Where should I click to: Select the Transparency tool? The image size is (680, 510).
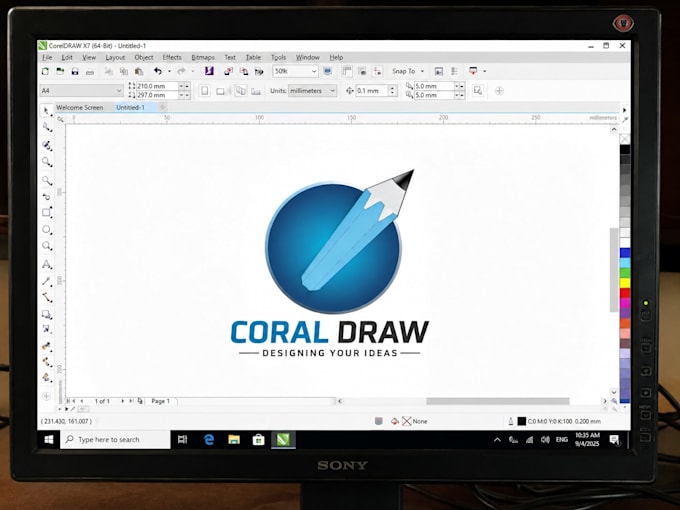point(46,329)
